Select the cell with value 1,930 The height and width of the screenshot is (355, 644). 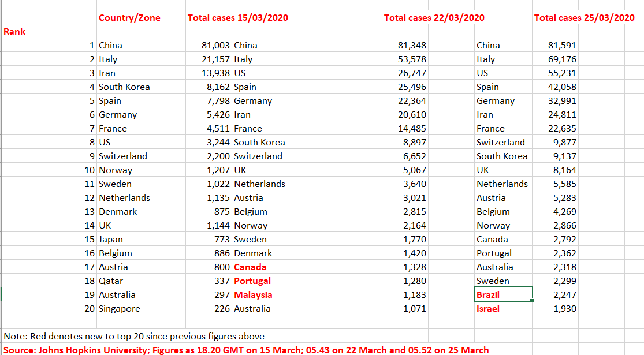(x=555, y=309)
